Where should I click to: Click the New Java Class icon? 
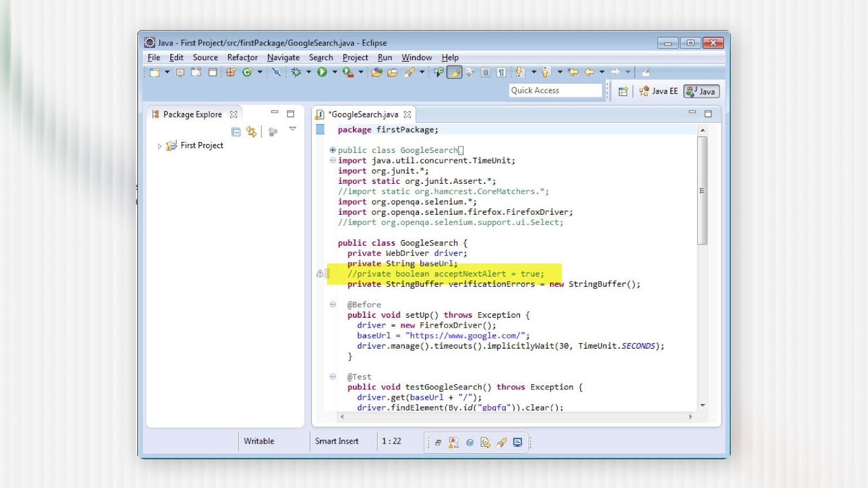(247, 72)
